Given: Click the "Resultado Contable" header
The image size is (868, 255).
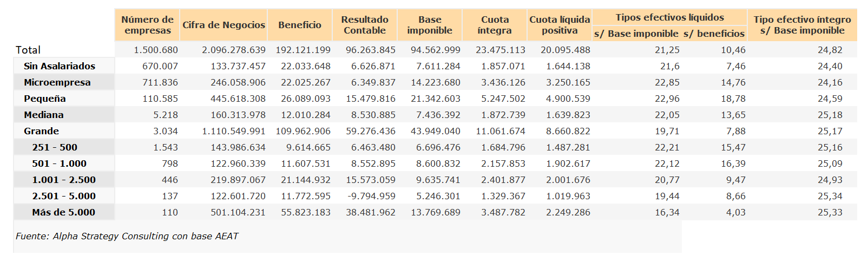Looking at the screenshot, I should tap(365, 25).
